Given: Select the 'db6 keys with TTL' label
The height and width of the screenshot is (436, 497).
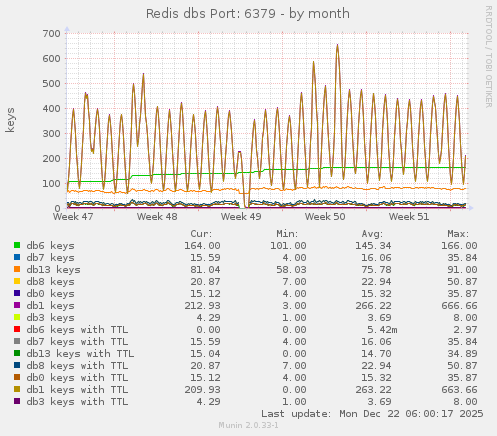Looking at the screenshot, I should [77, 330].
